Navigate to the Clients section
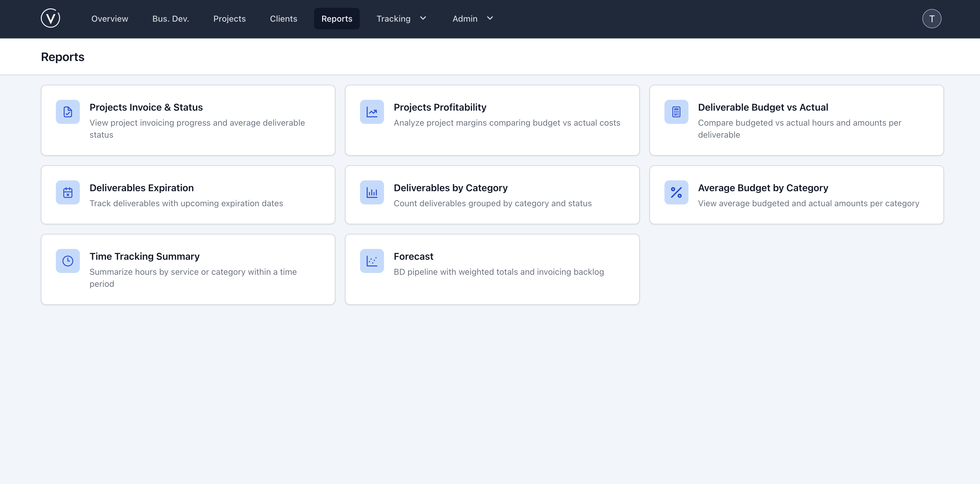 pos(283,18)
